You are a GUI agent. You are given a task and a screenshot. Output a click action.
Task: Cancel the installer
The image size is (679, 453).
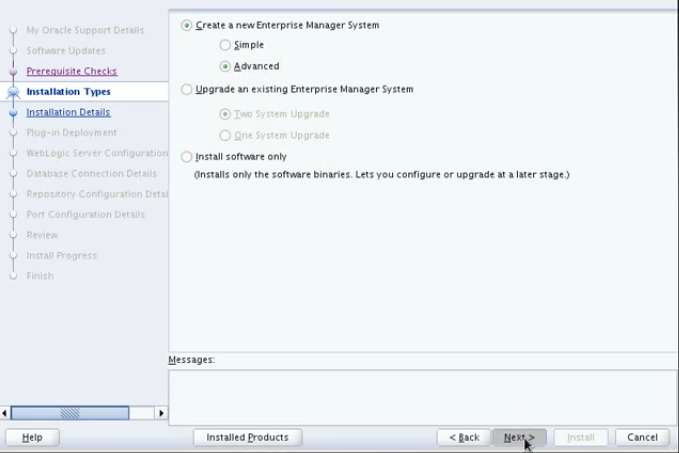[642, 437]
